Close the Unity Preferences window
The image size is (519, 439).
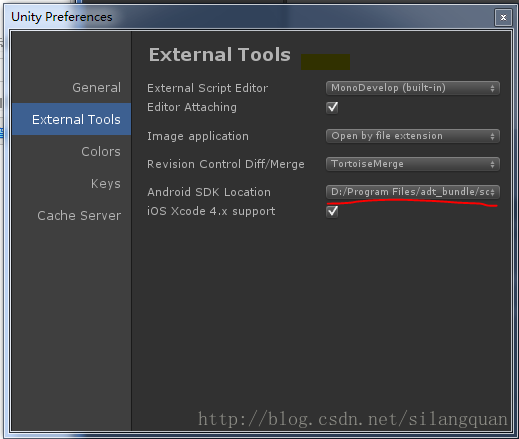tap(503, 17)
